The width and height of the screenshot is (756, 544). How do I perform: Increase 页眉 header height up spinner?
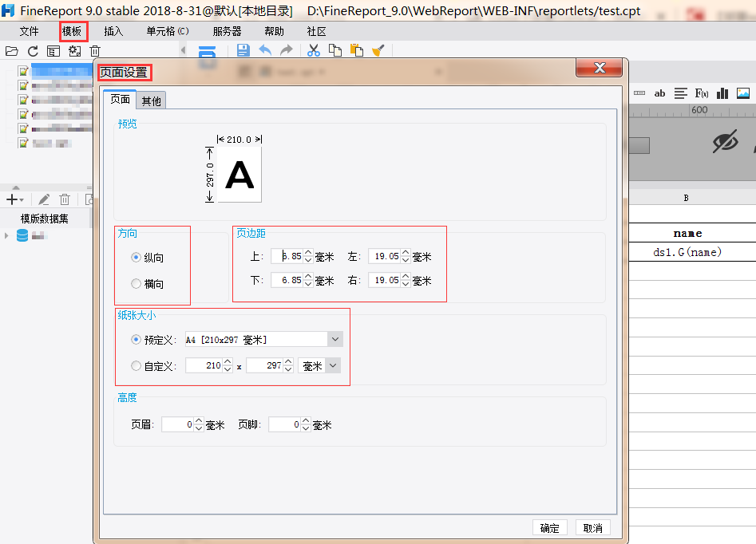click(199, 421)
